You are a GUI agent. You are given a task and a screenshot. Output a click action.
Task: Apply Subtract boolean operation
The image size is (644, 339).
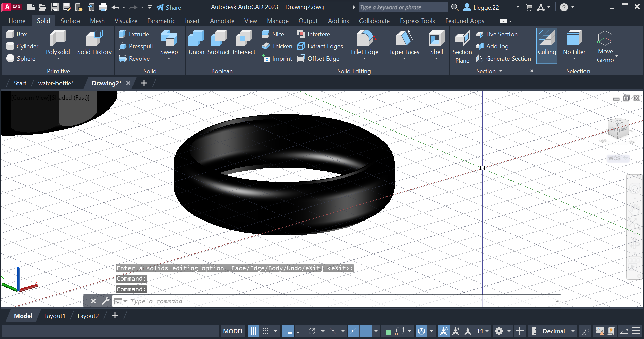(218, 42)
